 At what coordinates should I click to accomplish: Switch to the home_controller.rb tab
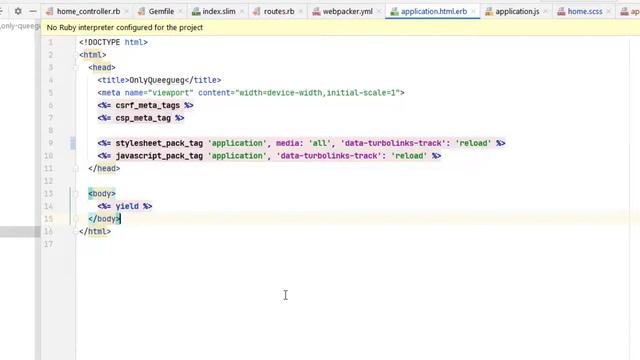pyautogui.click(x=89, y=11)
